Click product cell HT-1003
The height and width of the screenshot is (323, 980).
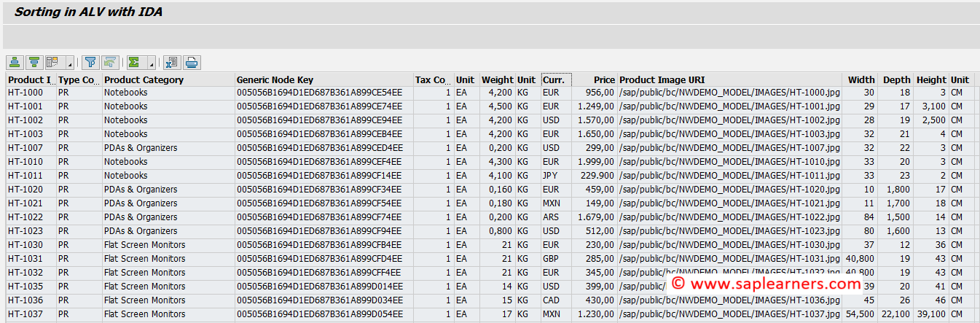tap(31, 134)
